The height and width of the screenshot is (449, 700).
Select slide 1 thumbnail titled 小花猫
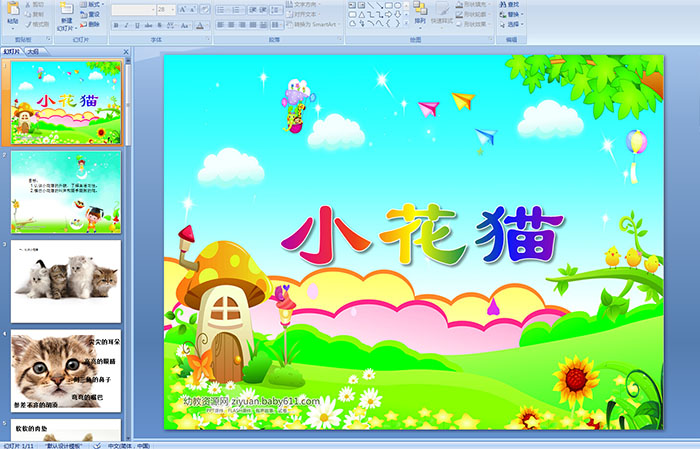[66, 103]
